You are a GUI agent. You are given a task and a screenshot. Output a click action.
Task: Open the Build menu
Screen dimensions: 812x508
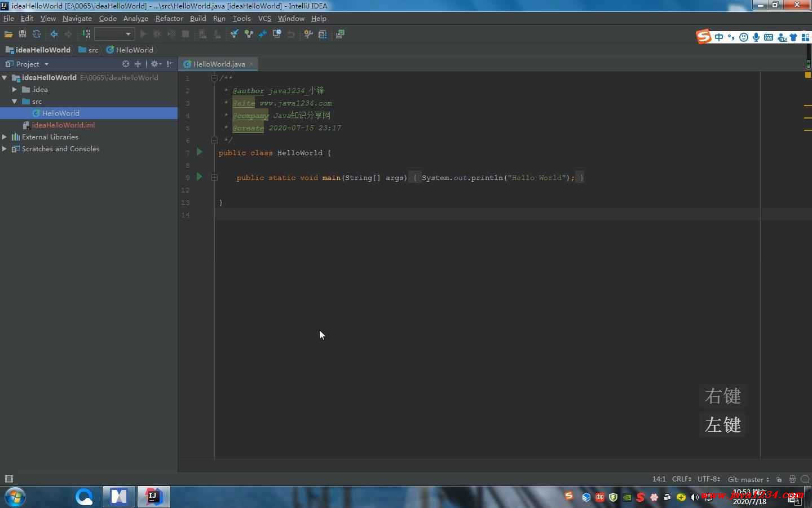[x=198, y=19]
